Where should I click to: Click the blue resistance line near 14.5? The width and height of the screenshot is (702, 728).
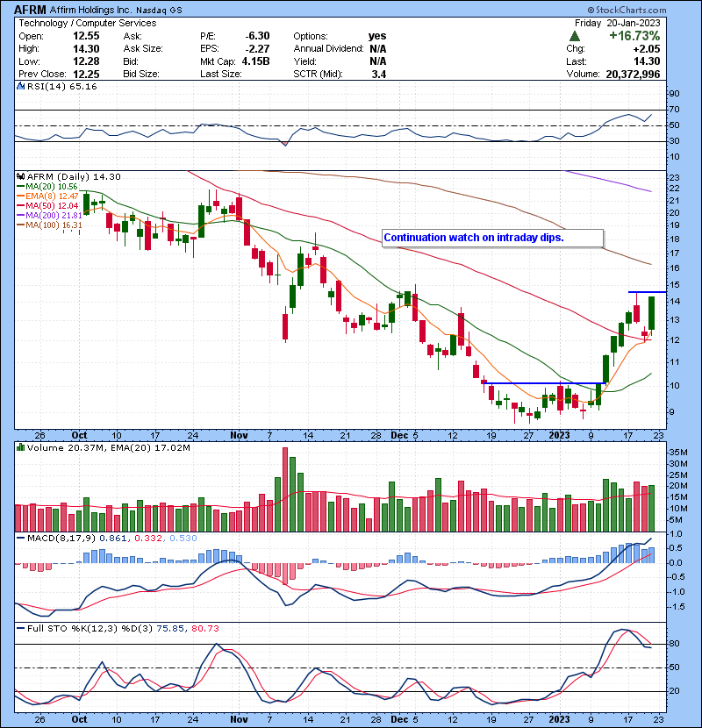click(x=647, y=291)
